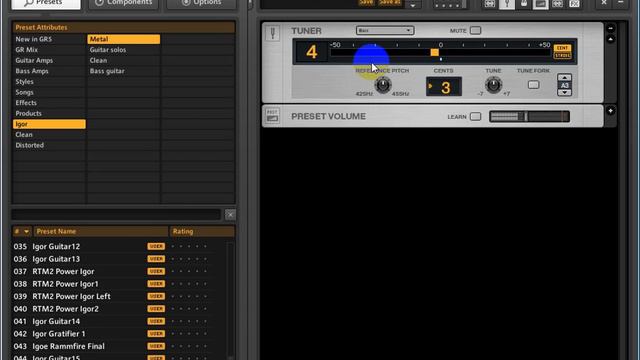Clear the preset search with X button
This screenshot has height=360, width=640.
click(x=230, y=215)
